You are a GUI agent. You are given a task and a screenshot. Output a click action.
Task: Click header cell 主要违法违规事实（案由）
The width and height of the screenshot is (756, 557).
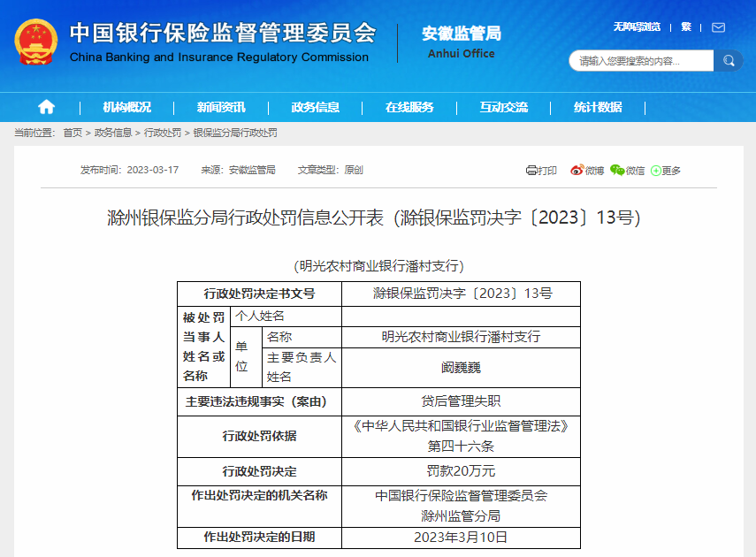pos(259,401)
